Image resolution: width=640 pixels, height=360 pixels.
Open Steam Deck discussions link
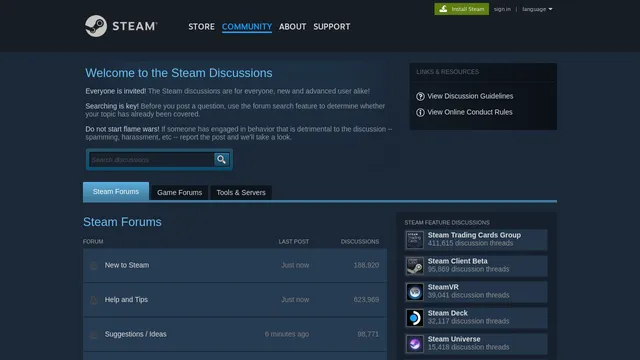(448, 313)
